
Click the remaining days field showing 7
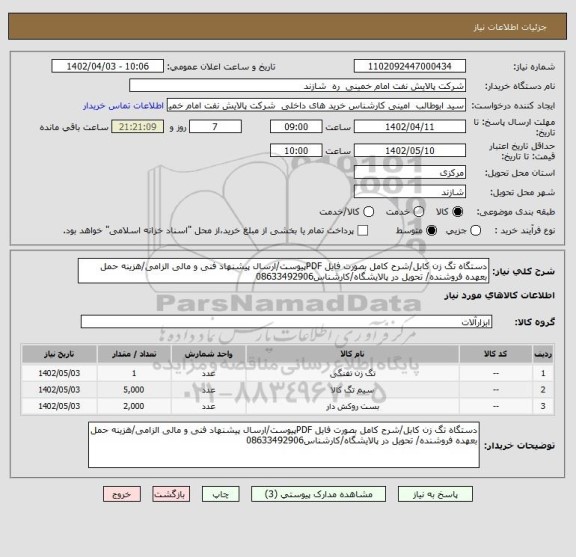pos(215,127)
